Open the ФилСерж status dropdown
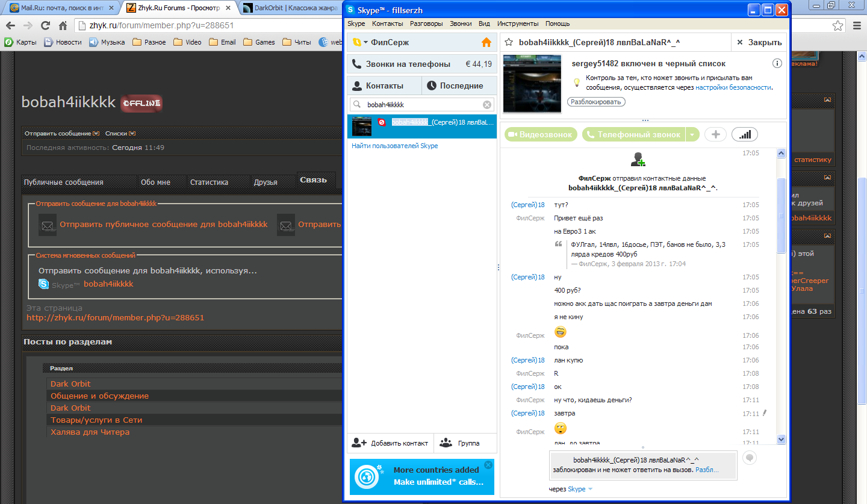Image resolution: width=867 pixels, height=504 pixels. click(x=360, y=42)
